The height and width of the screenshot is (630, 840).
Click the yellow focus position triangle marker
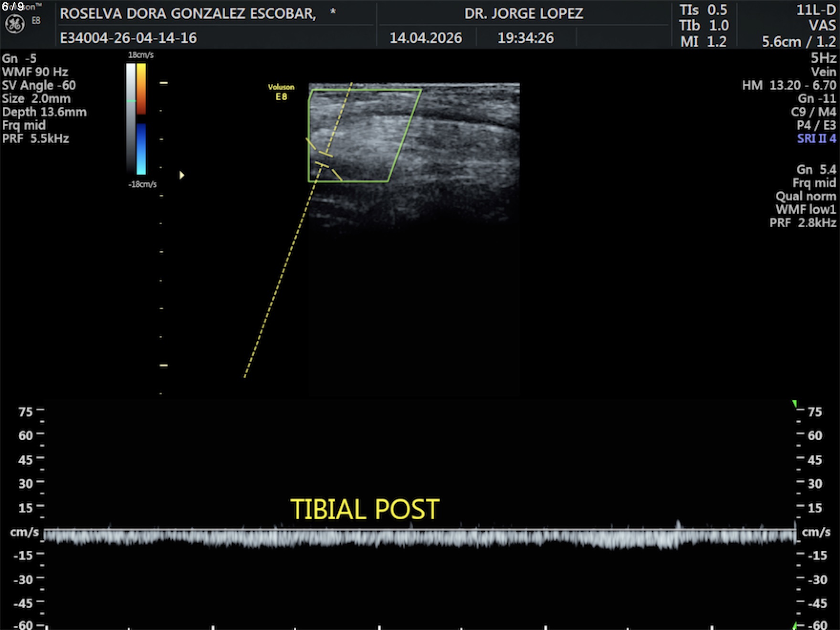(182, 175)
